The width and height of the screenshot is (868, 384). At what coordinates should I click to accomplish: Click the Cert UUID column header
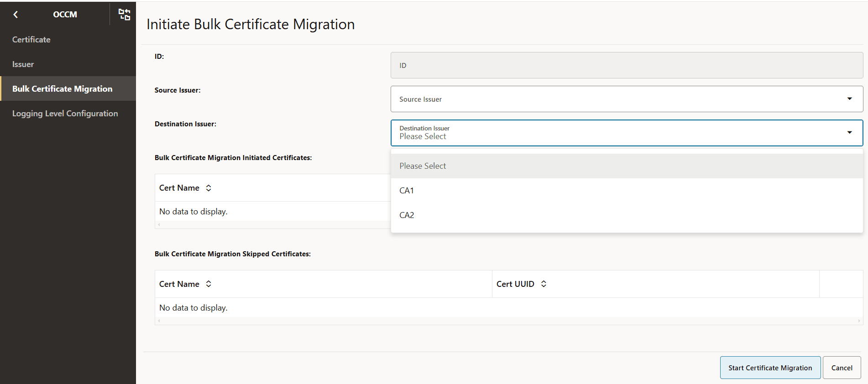coord(515,284)
